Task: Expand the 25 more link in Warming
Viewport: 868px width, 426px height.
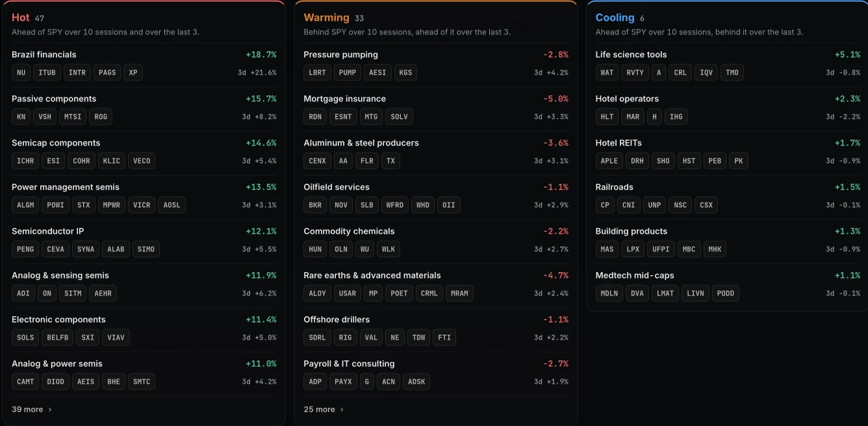Action: pyautogui.click(x=324, y=409)
